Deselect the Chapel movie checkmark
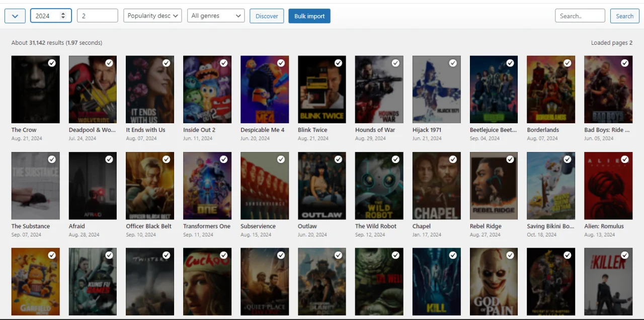Image resolution: width=644 pixels, height=320 pixels. 453,159
